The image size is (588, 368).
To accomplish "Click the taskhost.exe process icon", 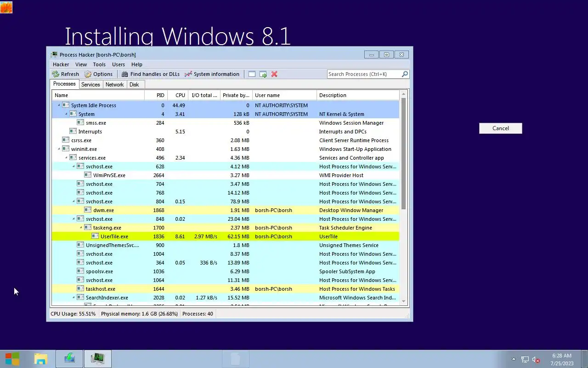I will tap(80, 289).
